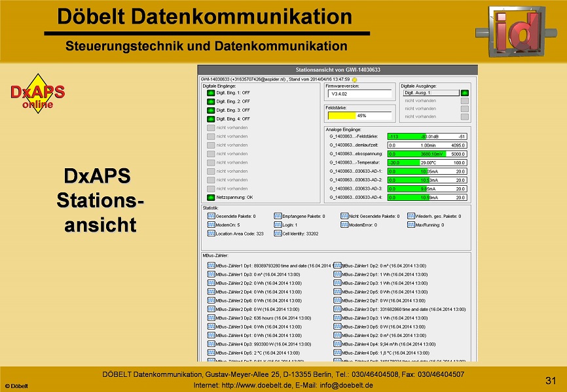The image size is (567, 392).
Task: Click 'MBus-Zähler3 Dp5: 0 W' entry
Action: click(x=383, y=327)
